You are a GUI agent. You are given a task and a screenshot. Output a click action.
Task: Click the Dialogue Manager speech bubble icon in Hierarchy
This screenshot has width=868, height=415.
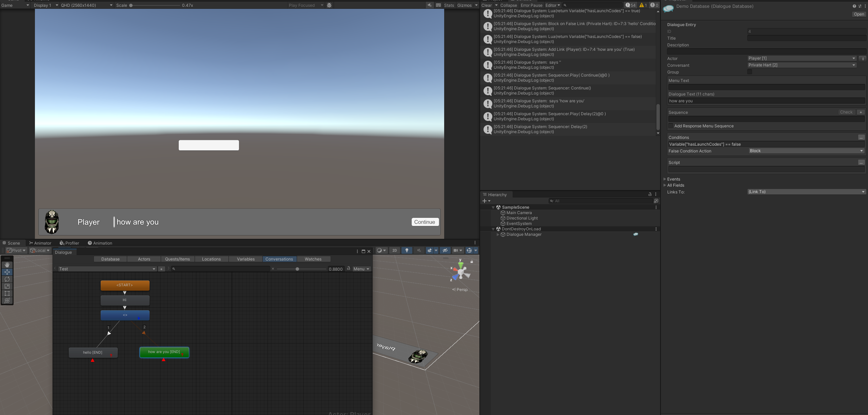click(x=636, y=234)
